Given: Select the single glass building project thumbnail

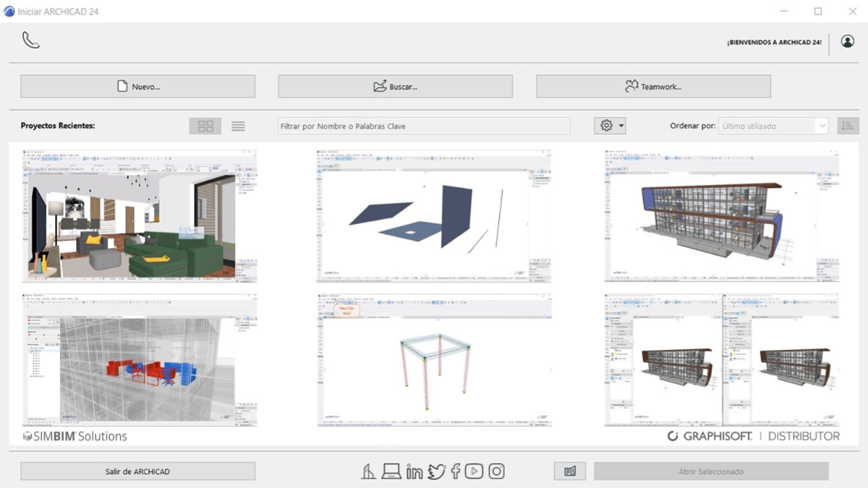Looking at the screenshot, I should (722, 215).
